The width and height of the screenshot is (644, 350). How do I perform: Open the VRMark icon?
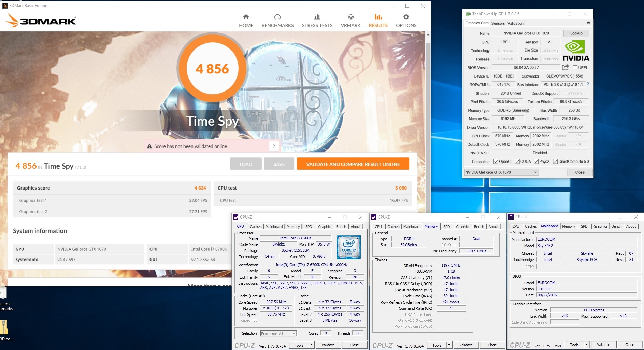[x=350, y=17]
